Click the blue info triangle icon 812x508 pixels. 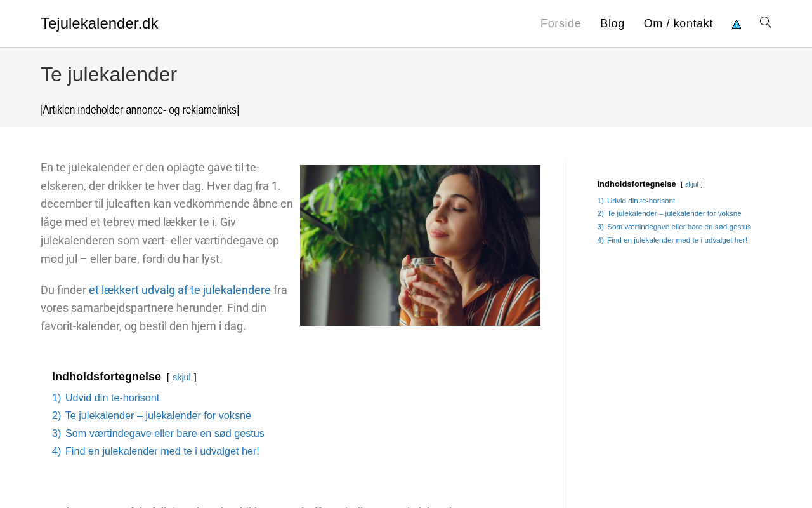(x=737, y=24)
